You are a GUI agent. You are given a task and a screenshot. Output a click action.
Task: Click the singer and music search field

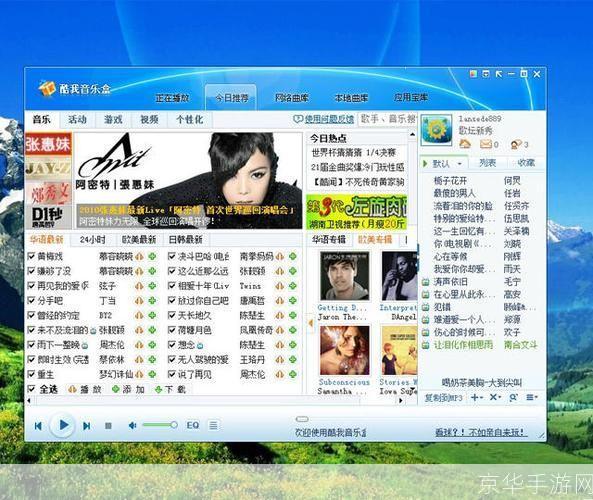(x=387, y=119)
